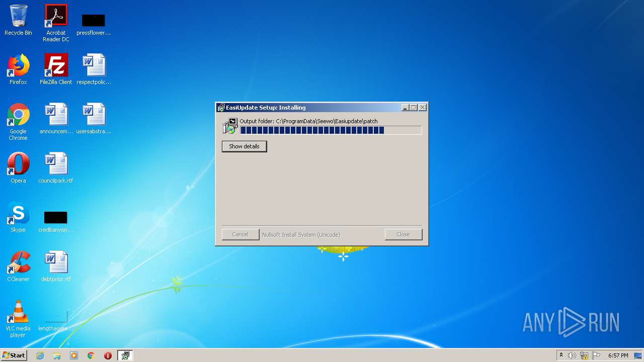Open Internet Explorer in the taskbar
The image size is (644, 362).
click(40, 355)
